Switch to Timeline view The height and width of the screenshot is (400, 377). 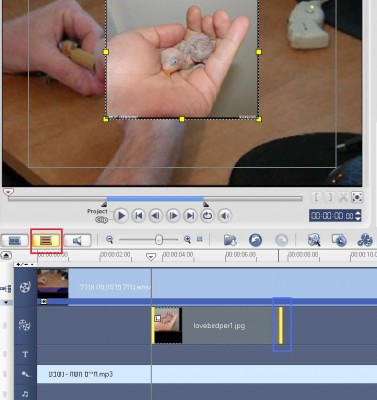46,240
